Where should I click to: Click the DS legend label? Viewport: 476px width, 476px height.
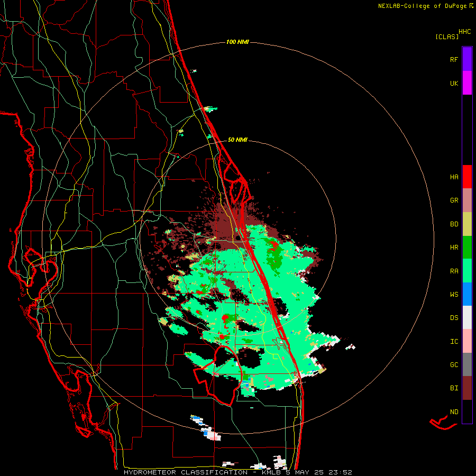click(x=454, y=318)
